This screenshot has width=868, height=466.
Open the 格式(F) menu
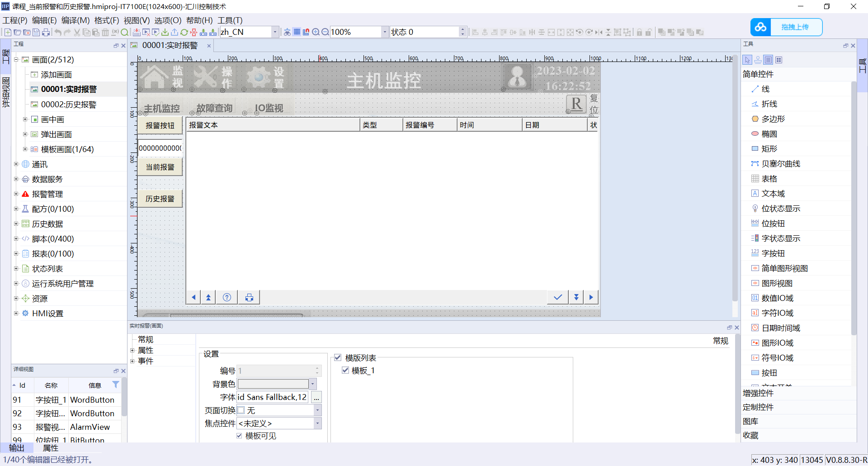click(x=107, y=20)
